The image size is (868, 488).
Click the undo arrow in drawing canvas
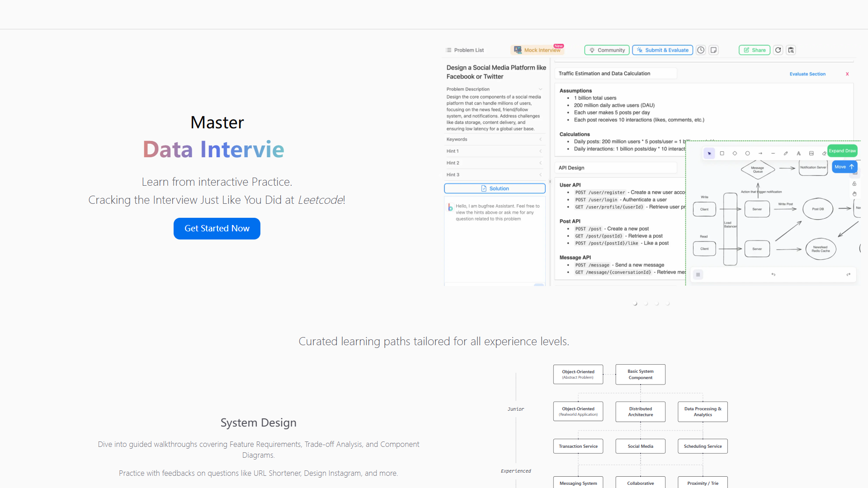[x=774, y=274]
